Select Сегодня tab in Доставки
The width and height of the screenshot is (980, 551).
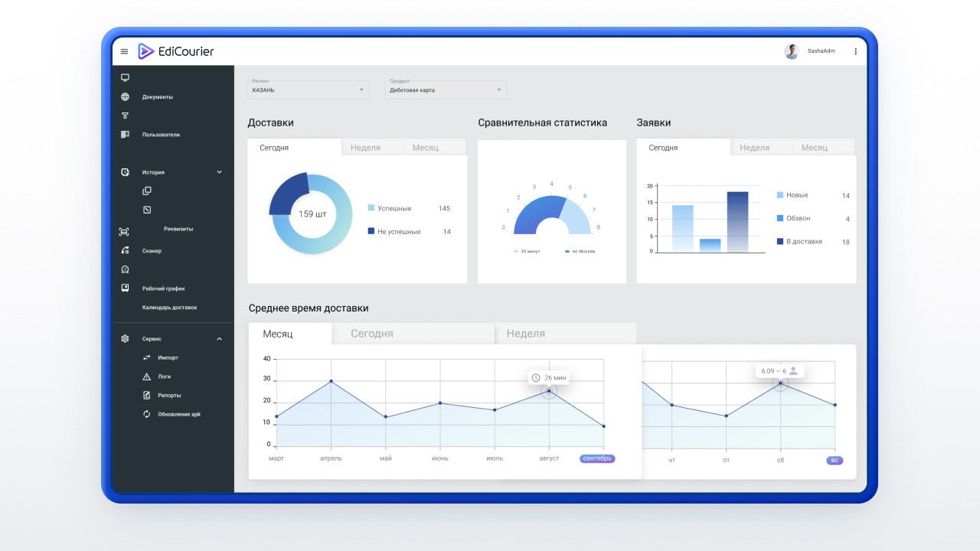294,148
